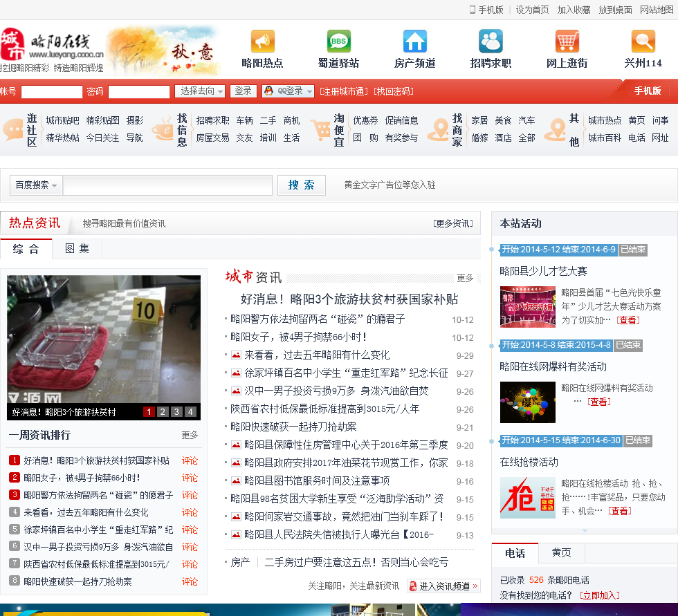The image size is (678, 616).
Task: Select the 黄页 tab
Action: (561, 553)
